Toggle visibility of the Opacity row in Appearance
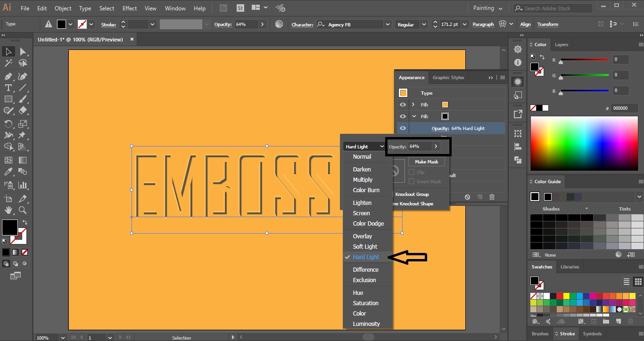 (x=402, y=128)
